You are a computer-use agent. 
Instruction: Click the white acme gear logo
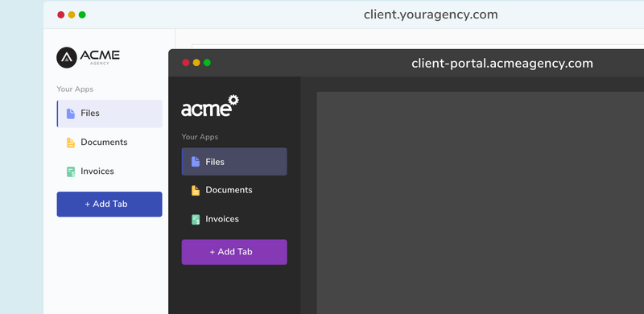pyautogui.click(x=210, y=105)
